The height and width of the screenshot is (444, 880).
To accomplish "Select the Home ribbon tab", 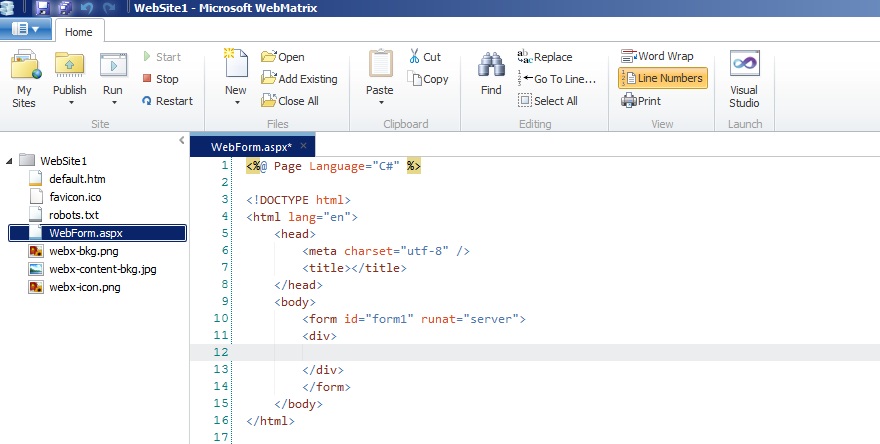I will [x=79, y=32].
